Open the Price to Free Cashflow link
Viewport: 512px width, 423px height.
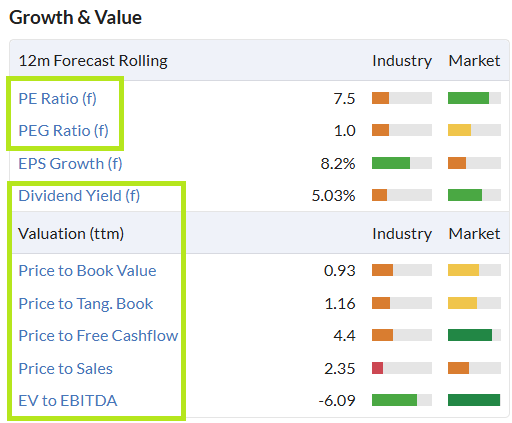coord(98,336)
